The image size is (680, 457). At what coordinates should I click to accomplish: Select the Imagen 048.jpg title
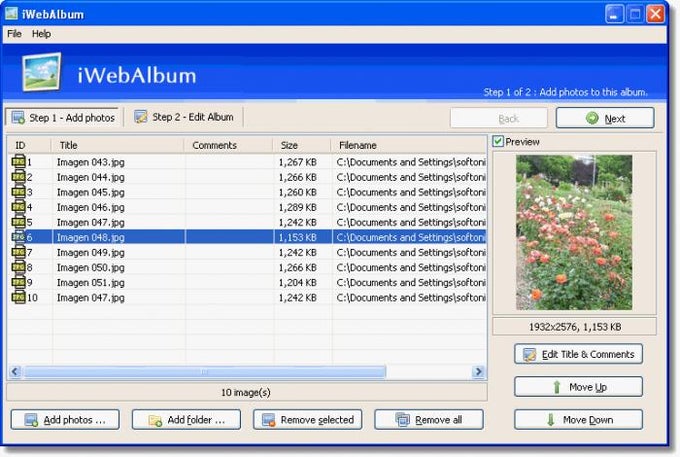click(91, 237)
